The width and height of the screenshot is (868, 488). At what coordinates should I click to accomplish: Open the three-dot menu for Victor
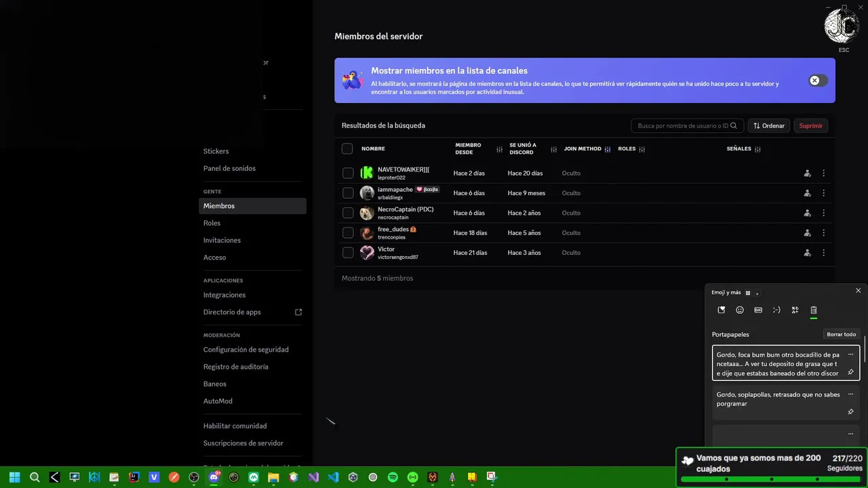coord(824,253)
